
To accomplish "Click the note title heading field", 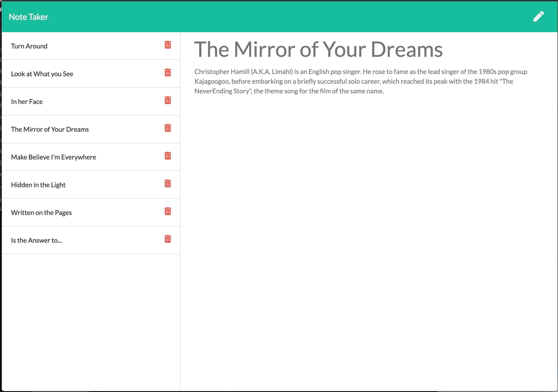I will (x=318, y=50).
